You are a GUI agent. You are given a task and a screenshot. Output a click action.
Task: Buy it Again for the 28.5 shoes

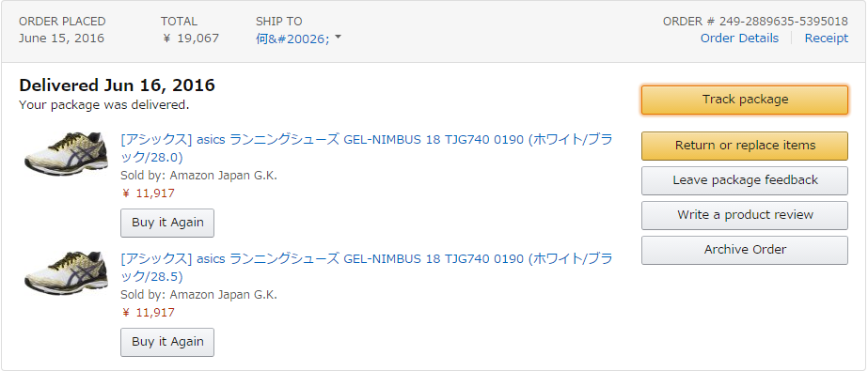pyautogui.click(x=167, y=342)
